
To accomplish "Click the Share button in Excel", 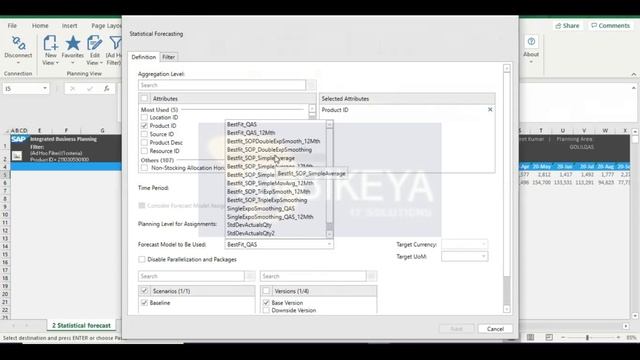I will (x=567, y=26).
